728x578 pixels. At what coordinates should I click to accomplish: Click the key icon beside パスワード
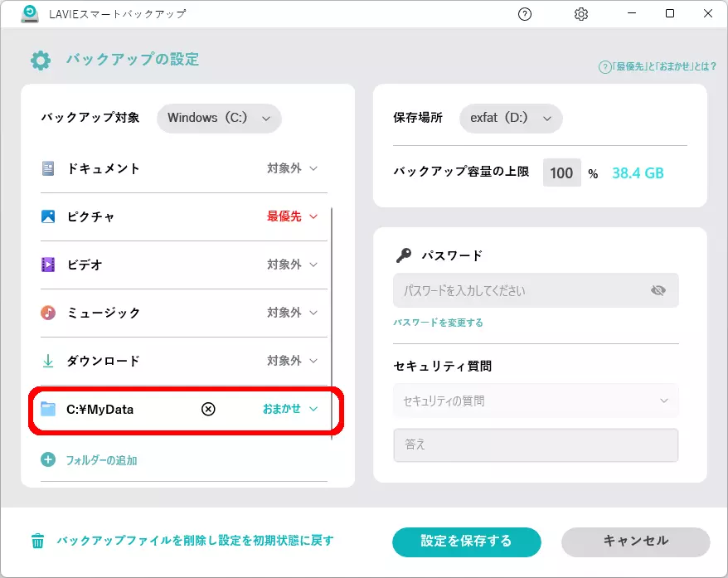pos(404,255)
